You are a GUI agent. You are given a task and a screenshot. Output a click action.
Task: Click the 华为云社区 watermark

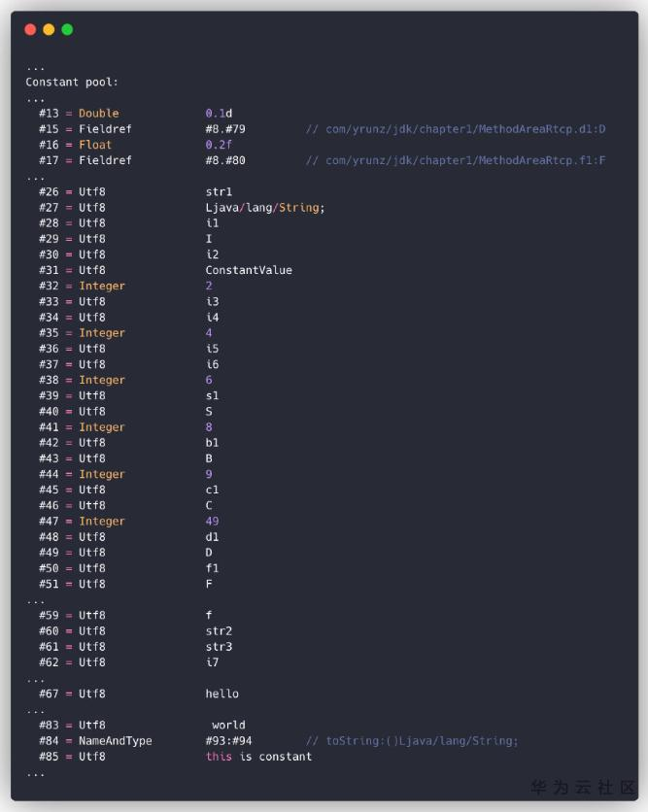click(583, 787)
